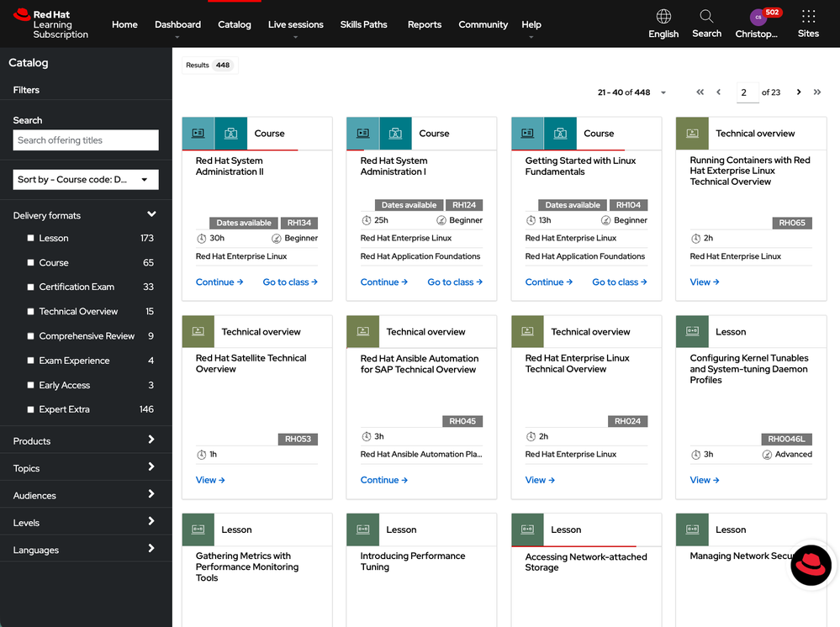Enable the Lesson delivery format checkbox

pos(31,239)
